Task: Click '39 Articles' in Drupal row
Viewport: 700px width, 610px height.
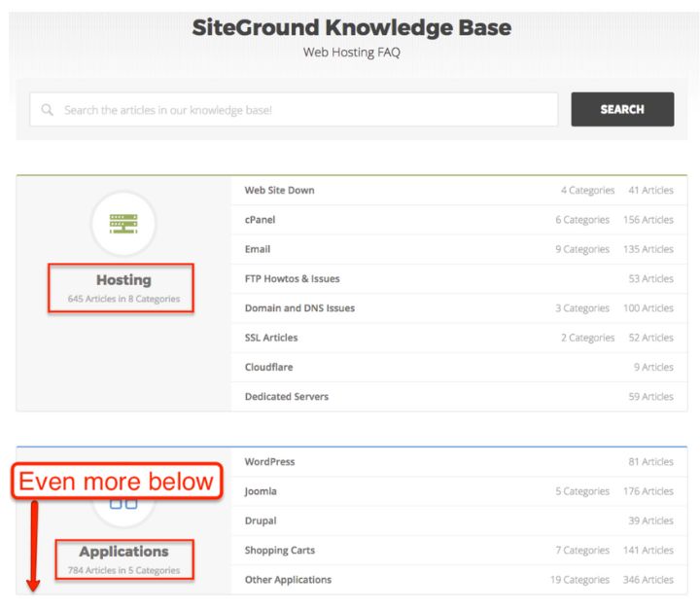Action: click(x=650, y=521)
